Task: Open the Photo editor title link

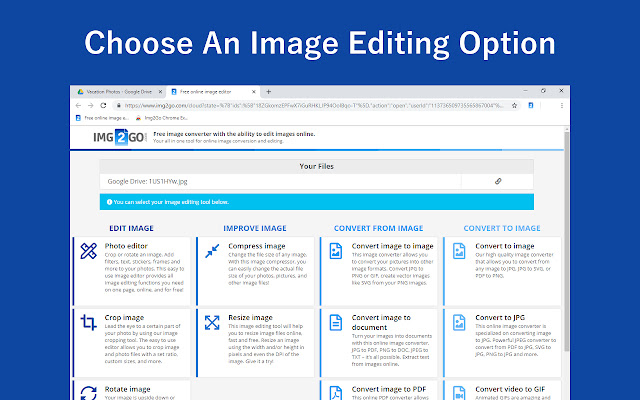Action: coord(126,246)
